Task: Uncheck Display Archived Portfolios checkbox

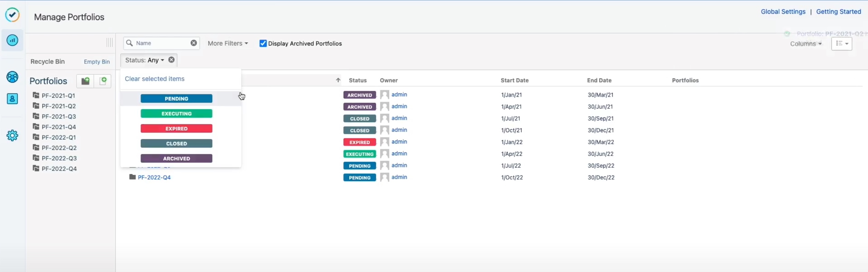Action: pyautogui.click(x=263, y=43)
